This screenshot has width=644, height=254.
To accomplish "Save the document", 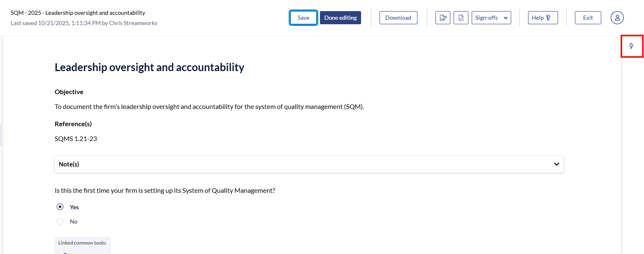I will [x=303, y=18].
